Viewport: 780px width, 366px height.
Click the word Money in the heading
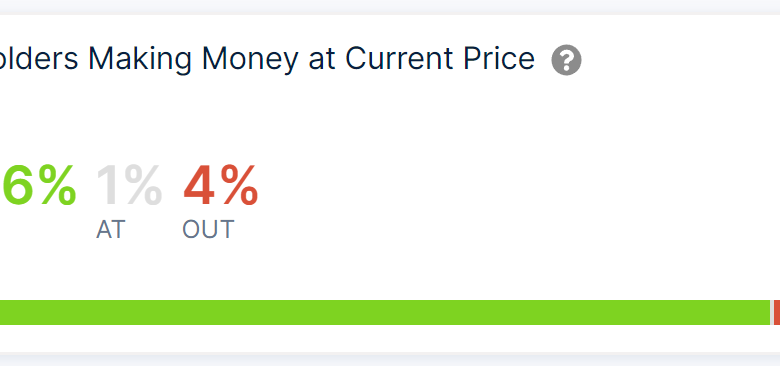(250, 59)
